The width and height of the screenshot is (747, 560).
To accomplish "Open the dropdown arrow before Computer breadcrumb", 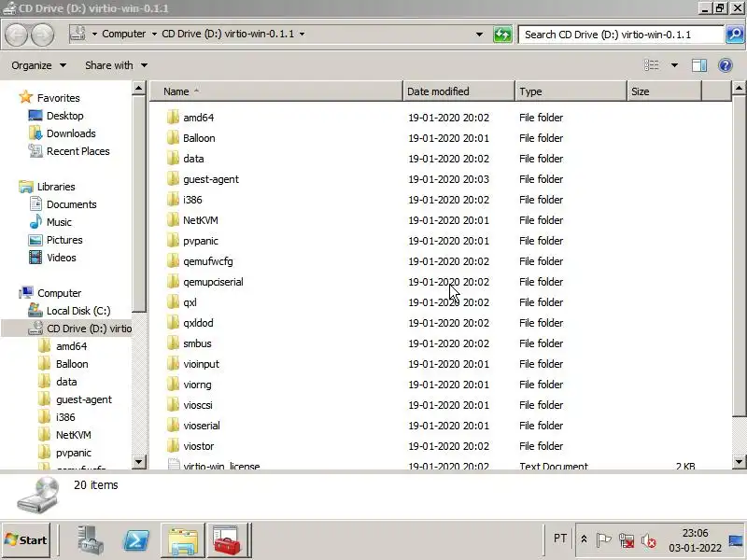I will point(94,34).
